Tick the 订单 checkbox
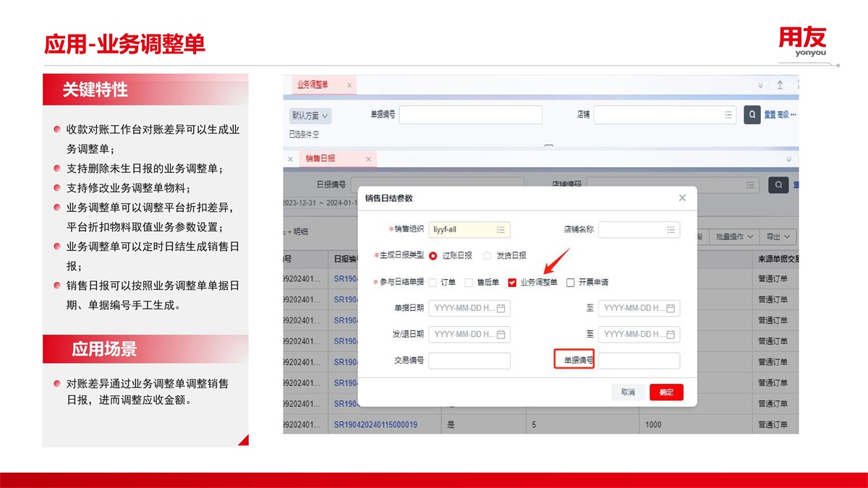Image resolution: width=868 pixels, height=488 pixels. pyautogui.click(x=433, y=283)
